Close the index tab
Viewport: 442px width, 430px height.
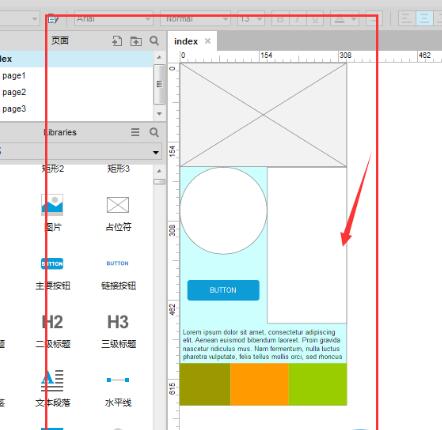208,41
